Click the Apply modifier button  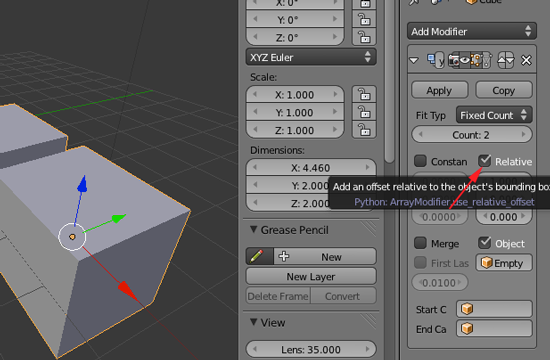point(439,90)
